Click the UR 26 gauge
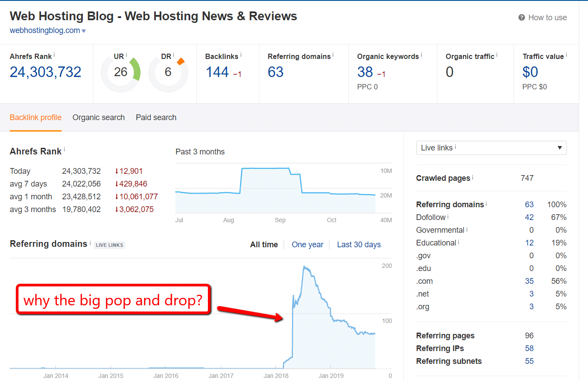 coord(121,73)
